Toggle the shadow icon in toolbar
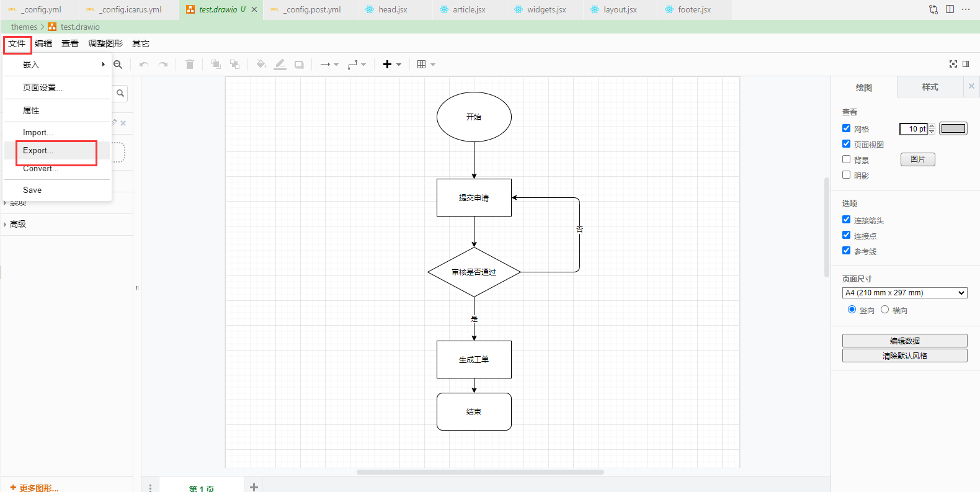Screen dimensions: 980x492 (299, 65)
